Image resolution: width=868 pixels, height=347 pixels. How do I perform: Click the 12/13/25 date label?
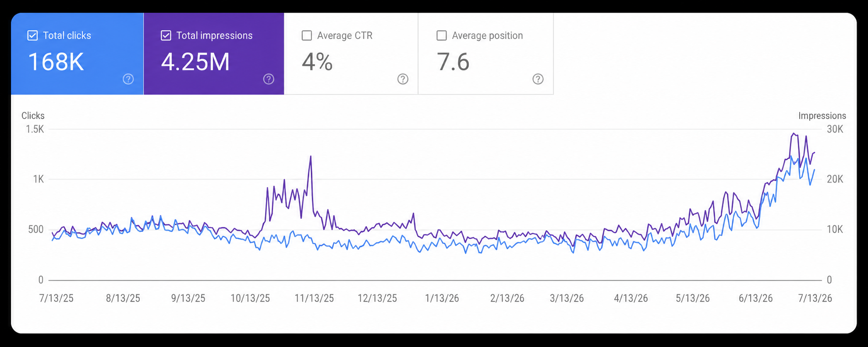pyautogui.click(x=377, y=298)
